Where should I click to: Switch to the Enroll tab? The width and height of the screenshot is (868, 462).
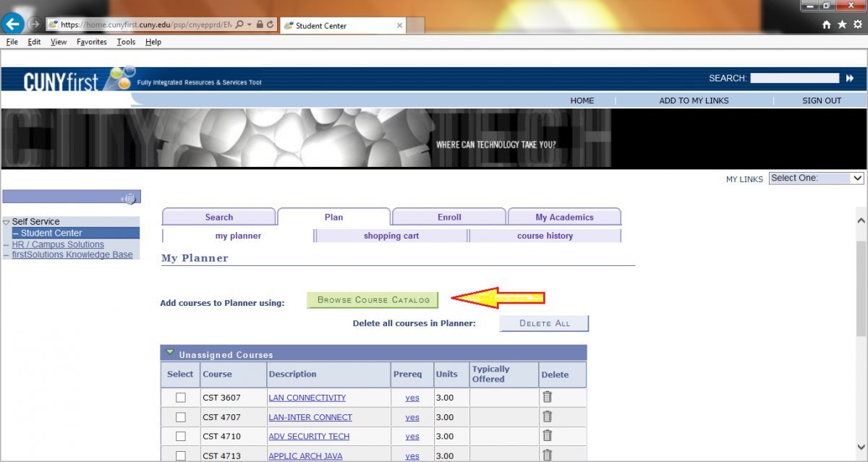[x=448, y=217]
